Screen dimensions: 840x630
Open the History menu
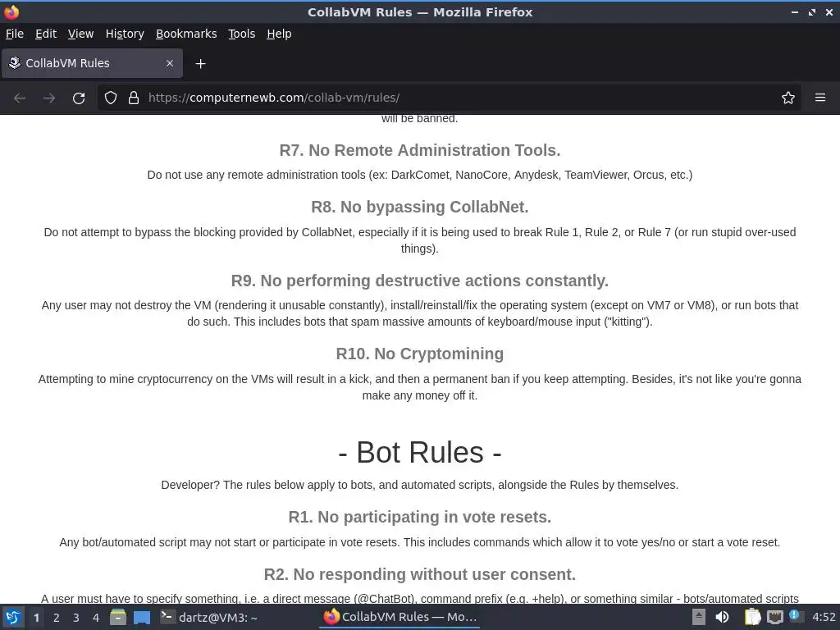tap(125, 34)
